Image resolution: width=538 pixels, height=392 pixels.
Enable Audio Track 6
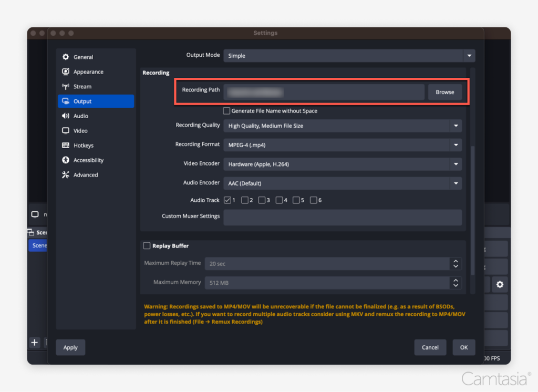(313, 200)
